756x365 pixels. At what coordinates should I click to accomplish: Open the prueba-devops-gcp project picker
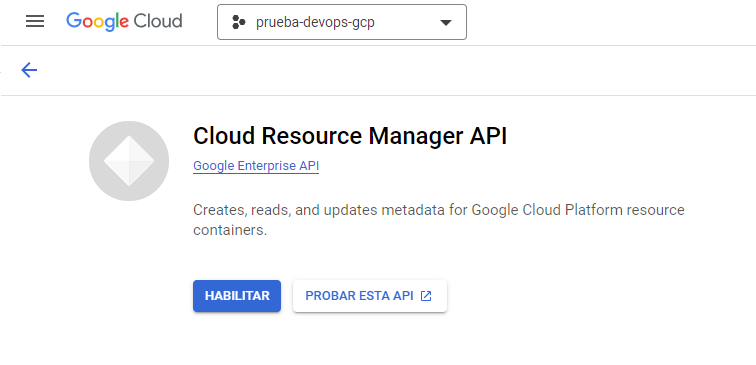342,22
